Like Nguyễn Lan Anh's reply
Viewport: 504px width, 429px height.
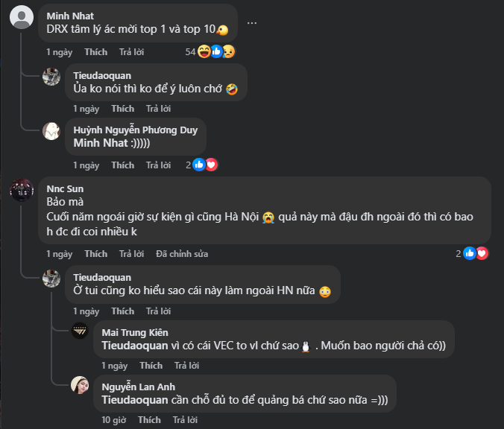(149, 420)
